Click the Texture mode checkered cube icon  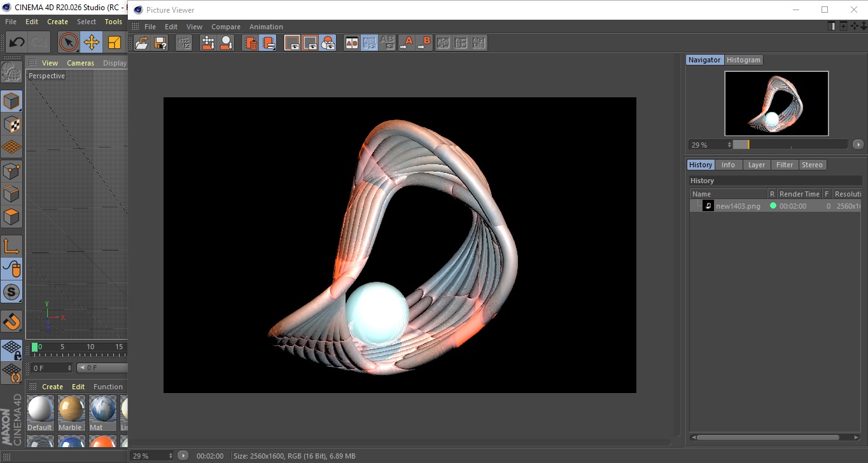tap(11, 124)
